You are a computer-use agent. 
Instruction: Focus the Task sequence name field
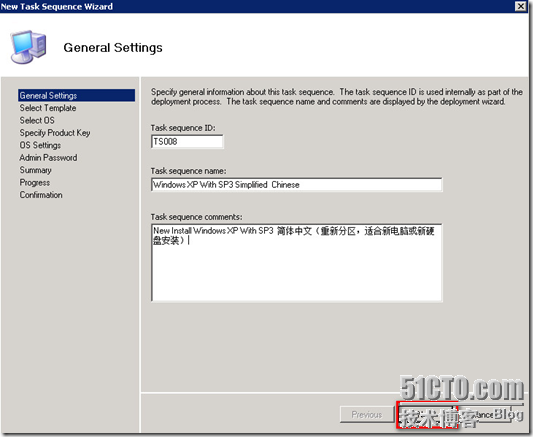(x=296, y=185)
